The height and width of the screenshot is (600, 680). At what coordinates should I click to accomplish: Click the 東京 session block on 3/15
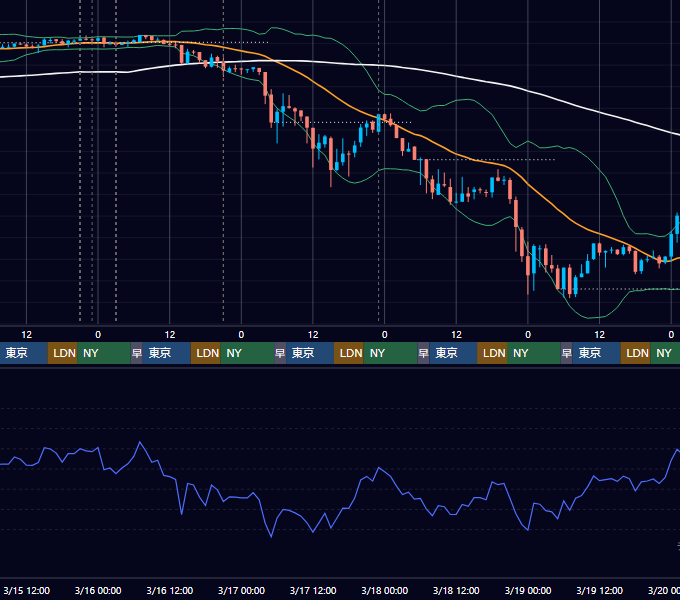(x=23, y=353)
